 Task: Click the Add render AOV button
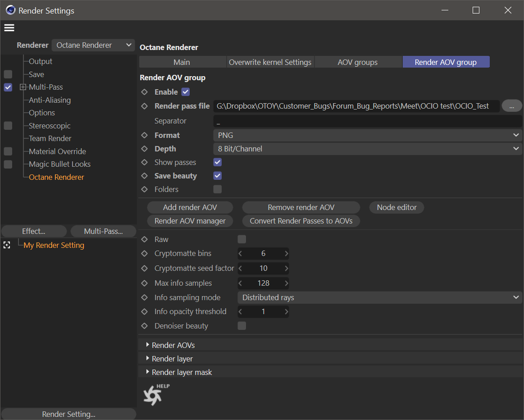(190, 207)
